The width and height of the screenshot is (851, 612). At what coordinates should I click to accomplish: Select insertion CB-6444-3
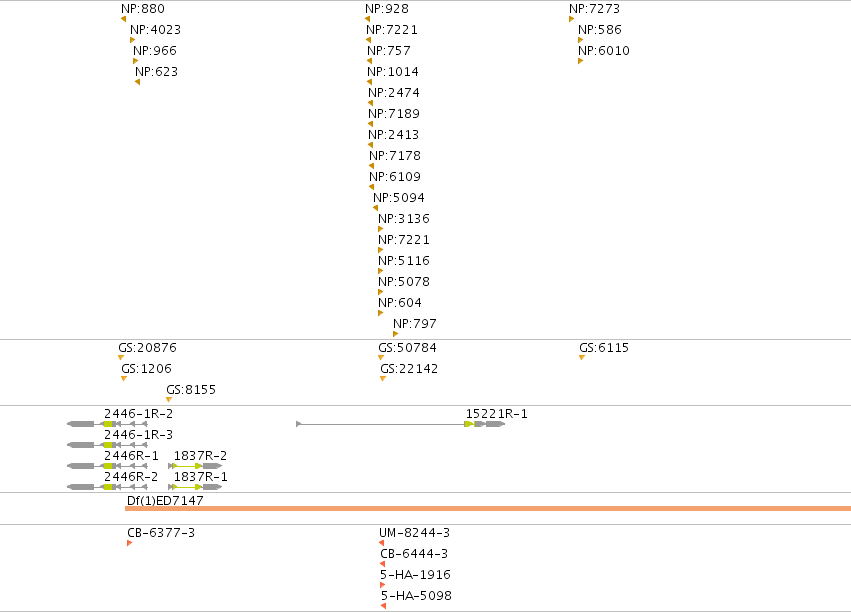click(x=383, y=564)
